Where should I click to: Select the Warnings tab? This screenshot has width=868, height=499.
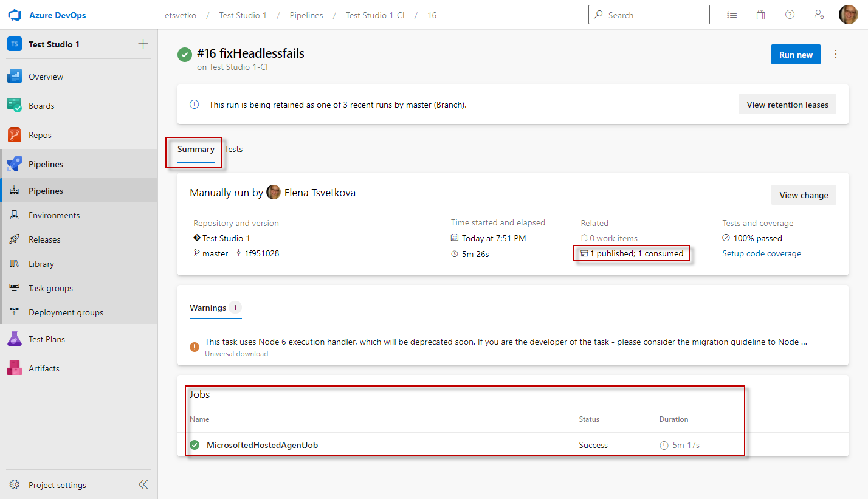pyautogui.click(x=216, y=308)
